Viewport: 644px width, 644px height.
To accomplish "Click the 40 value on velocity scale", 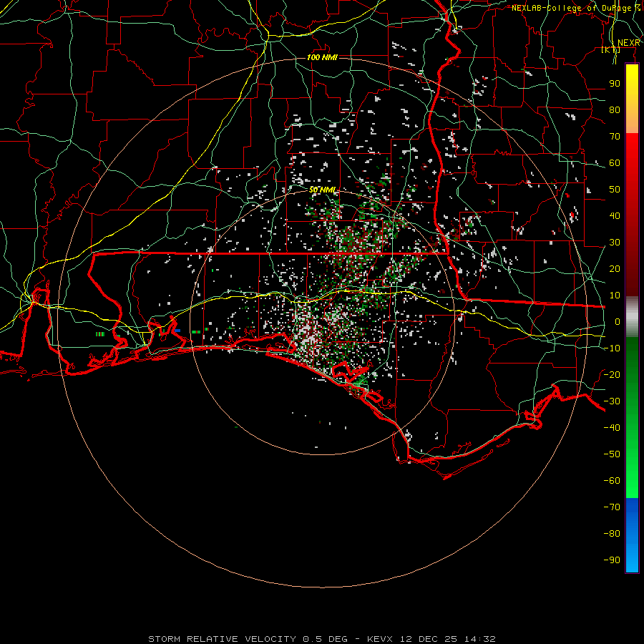I will point(615,215).
